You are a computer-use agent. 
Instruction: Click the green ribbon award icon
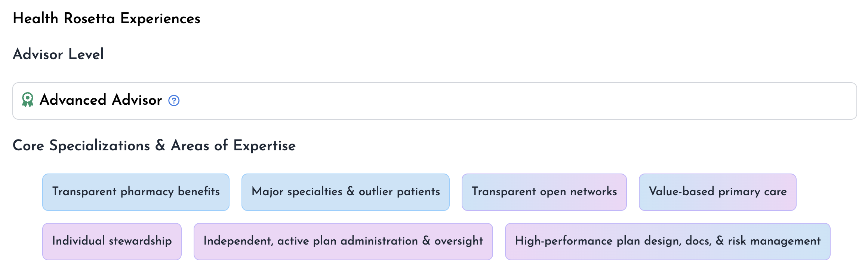[x=27, y=100]
